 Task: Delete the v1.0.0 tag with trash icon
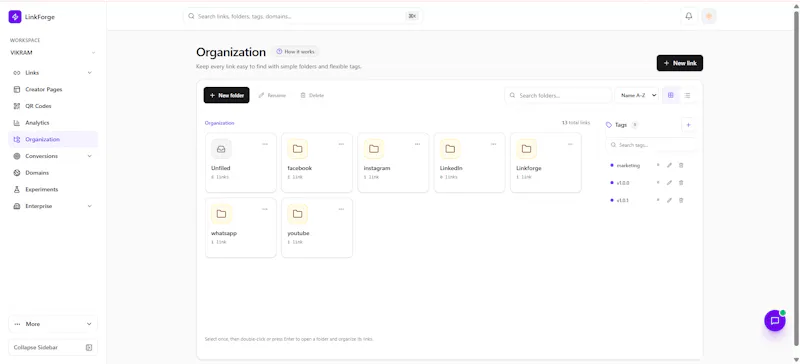(681, 183)
